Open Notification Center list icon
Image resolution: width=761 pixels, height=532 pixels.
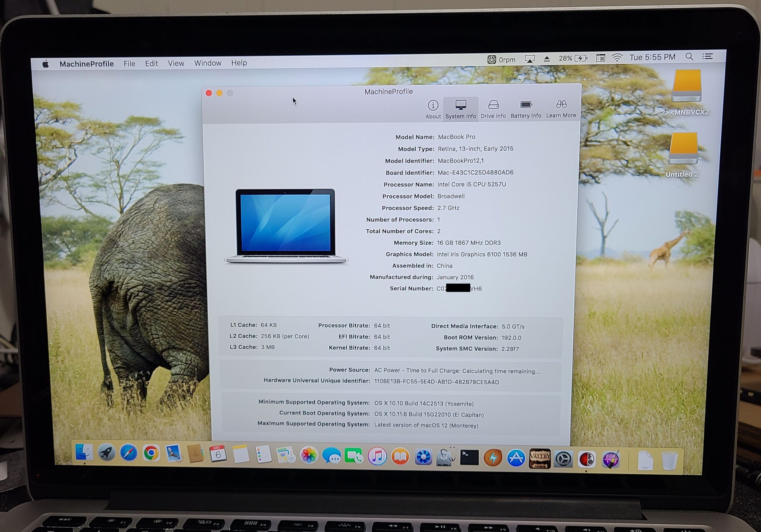[707, 57]
